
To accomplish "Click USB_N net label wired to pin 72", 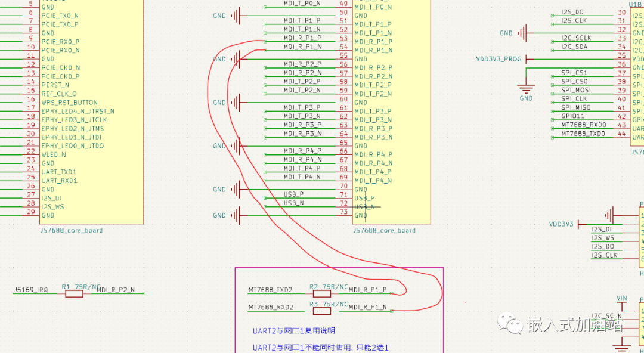I will point(293,203).
